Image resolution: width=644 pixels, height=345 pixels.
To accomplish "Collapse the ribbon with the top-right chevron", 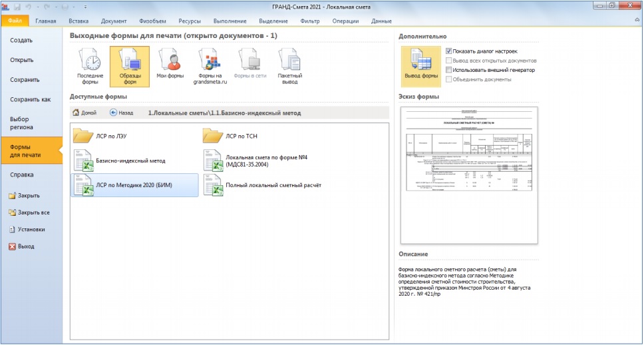I will [637, 20].
